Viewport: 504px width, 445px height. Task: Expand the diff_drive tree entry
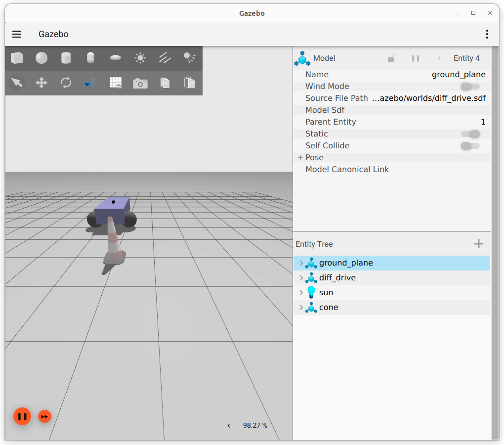tap(301, 278)
